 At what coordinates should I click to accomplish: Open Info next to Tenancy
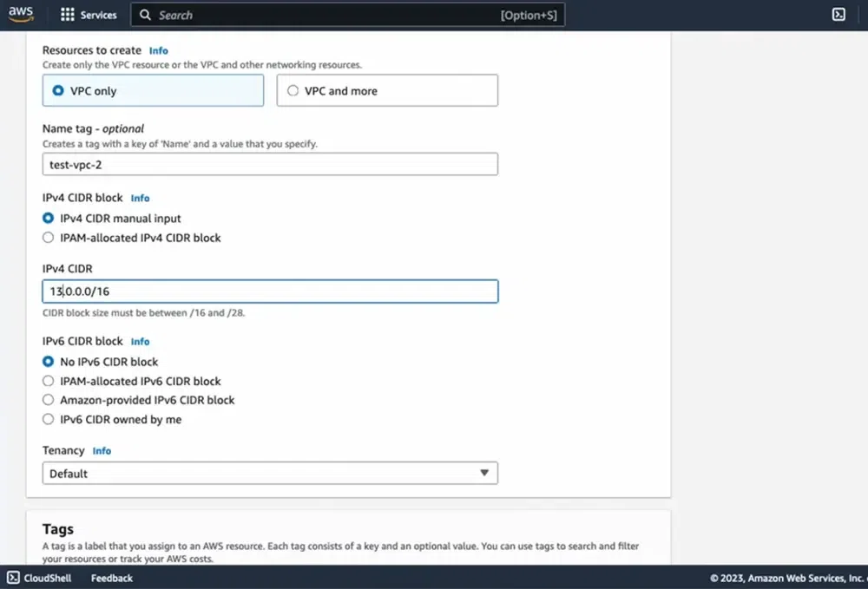pyautogui.click(x=102, y=450)
